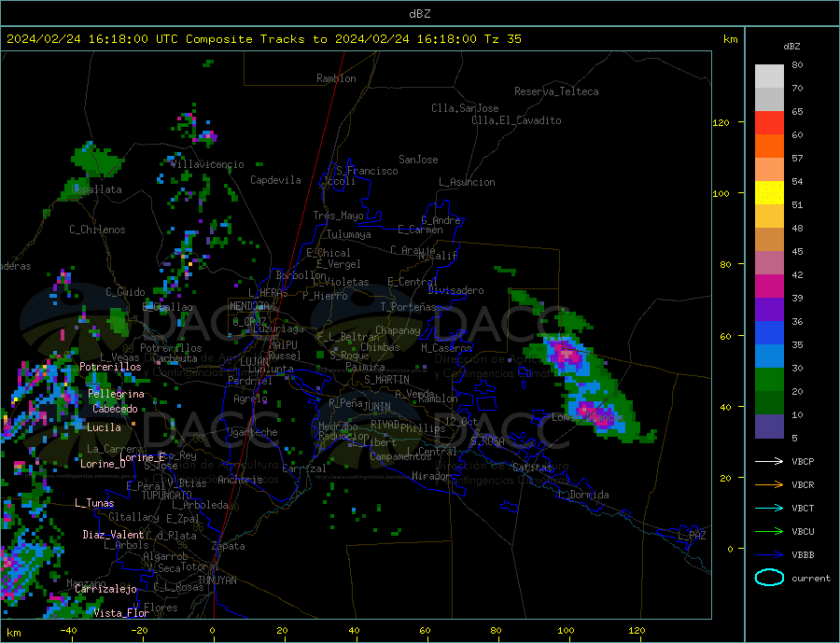Click the green VBCU arrow in legend
This screenshot has height=643, width=840.
tap(769, 532)
